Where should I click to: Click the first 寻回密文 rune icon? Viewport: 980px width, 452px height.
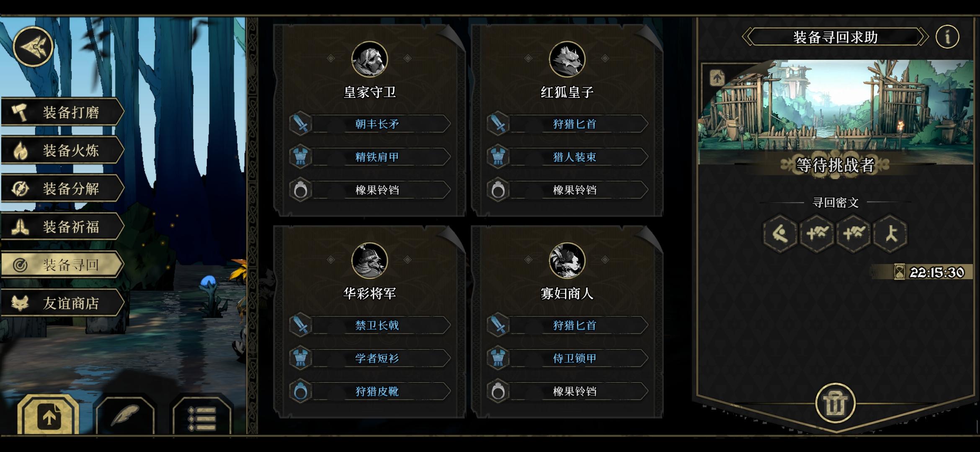(780, 234)
